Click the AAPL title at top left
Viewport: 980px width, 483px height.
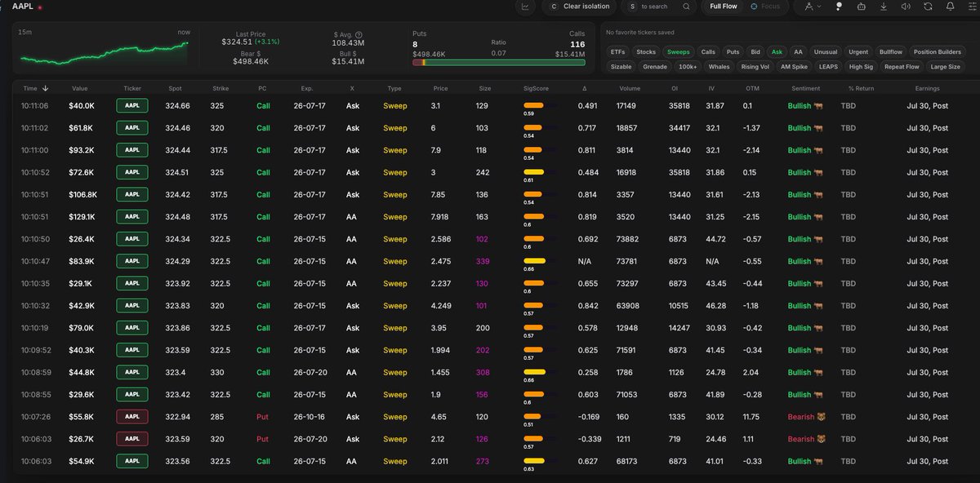(x=21, y=7)
